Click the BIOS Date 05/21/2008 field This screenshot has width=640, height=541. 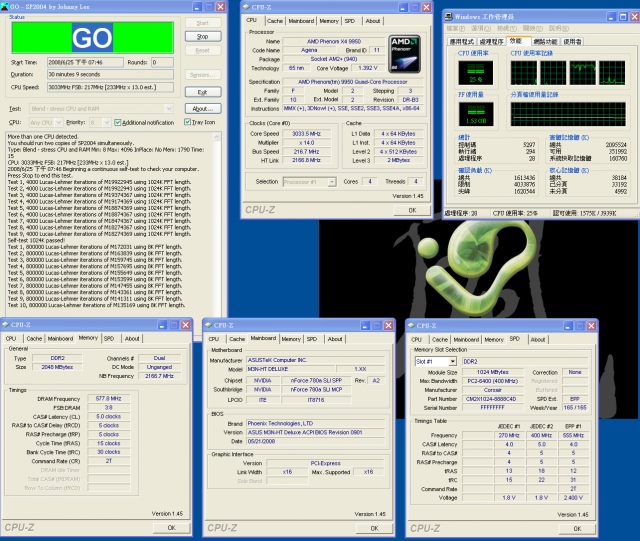pos(316,441)
